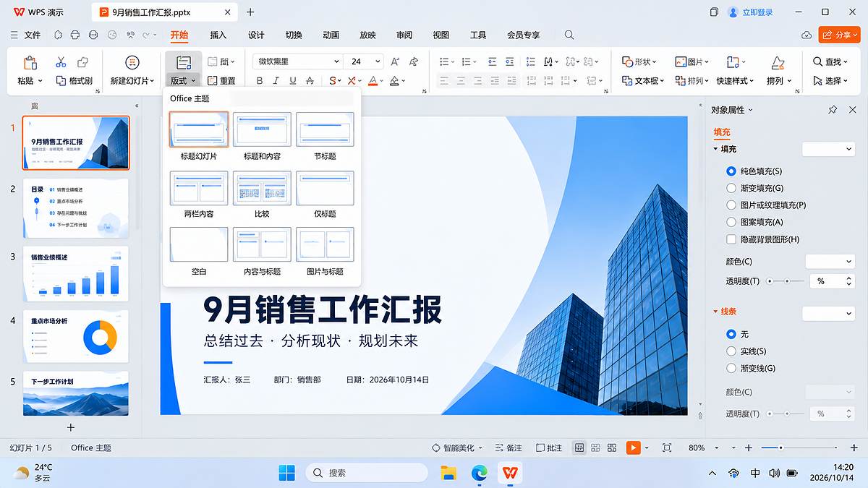Adjust the fill Transparency (透明度) slider
Screen dimensions: 868x488
pyautogui.click(x=786, y=281)
